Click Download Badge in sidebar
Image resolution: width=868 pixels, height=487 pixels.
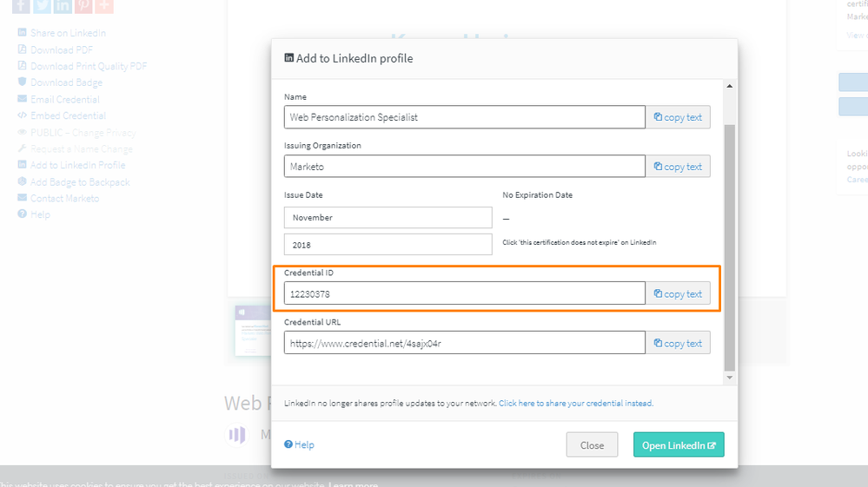tap(66, 83)
